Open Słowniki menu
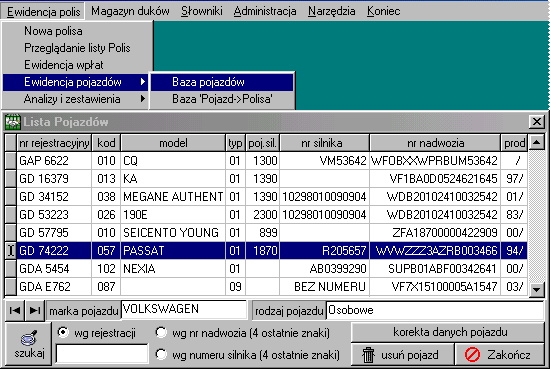This screenshot has height=369, width=550. click(202, 11)
